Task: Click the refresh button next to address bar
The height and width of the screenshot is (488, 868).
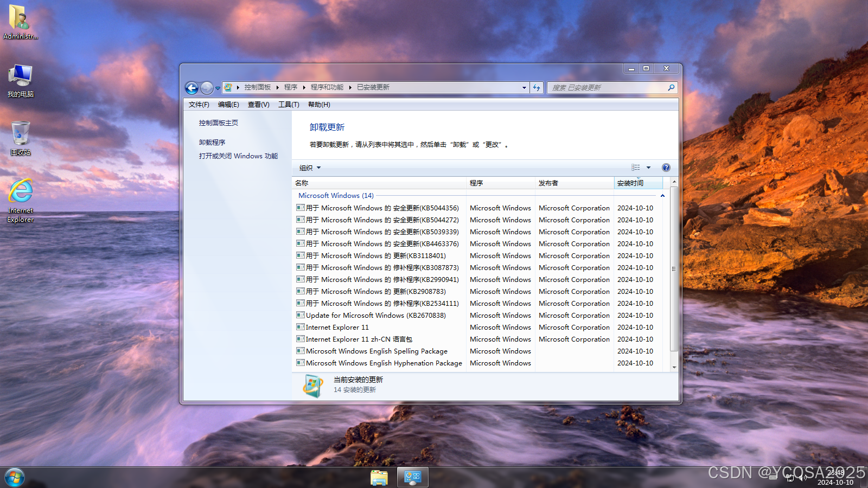Action: point(537,87)
